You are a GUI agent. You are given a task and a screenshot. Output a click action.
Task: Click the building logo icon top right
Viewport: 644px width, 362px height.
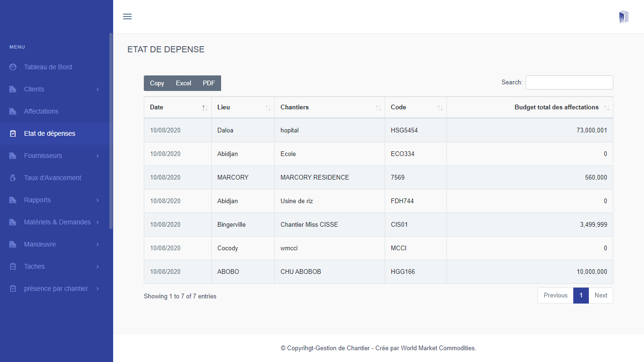point(624,17)
